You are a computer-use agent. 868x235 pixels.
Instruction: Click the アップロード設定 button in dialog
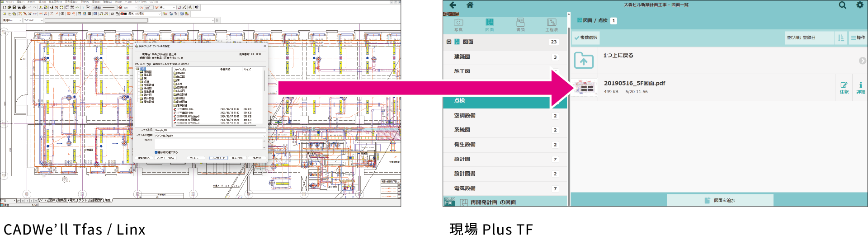[165, 158]
